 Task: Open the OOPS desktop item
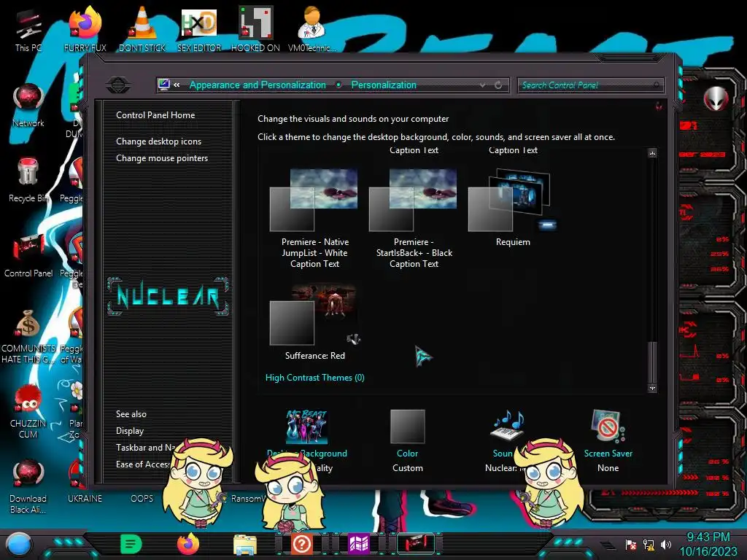(142, 498)
